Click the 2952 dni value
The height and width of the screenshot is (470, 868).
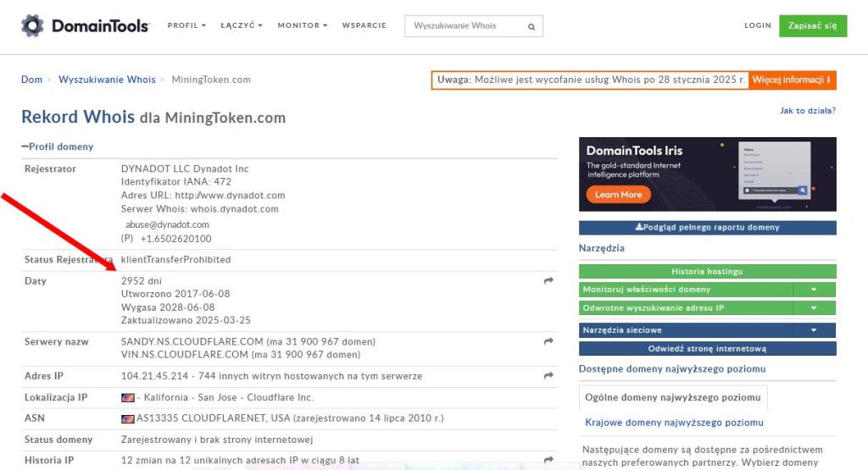coord(142,281)
